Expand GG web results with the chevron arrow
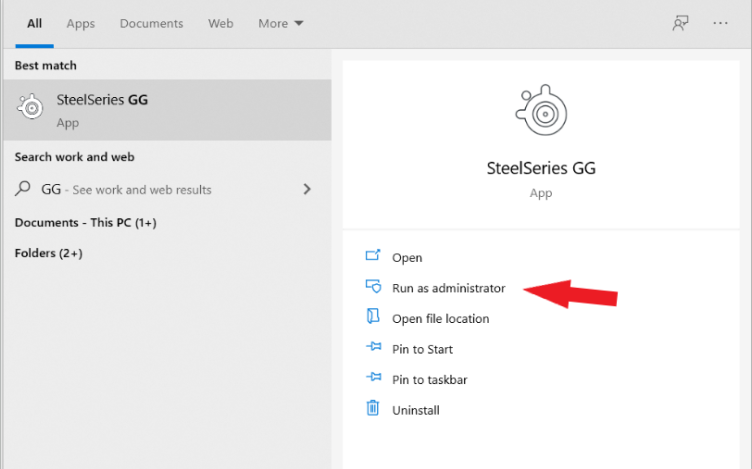Screen dimensions: 752x469 pyautogui.click(x=306, y=189)
